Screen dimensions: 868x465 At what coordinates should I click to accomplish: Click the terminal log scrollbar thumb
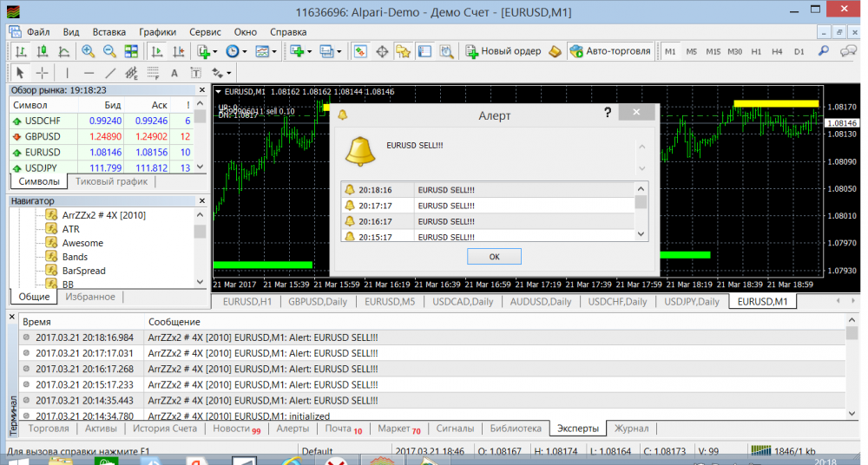852,332
